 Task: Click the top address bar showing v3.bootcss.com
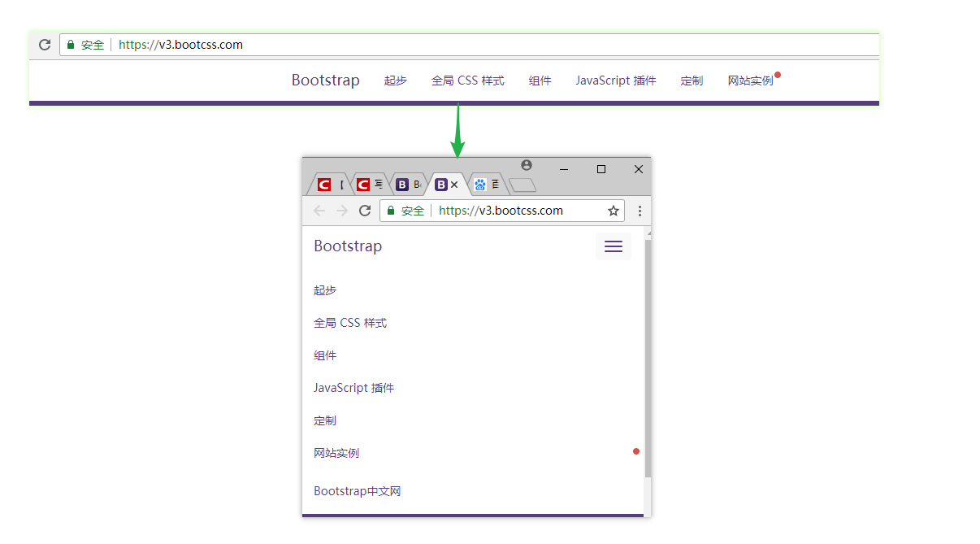[x=469, y=45]
